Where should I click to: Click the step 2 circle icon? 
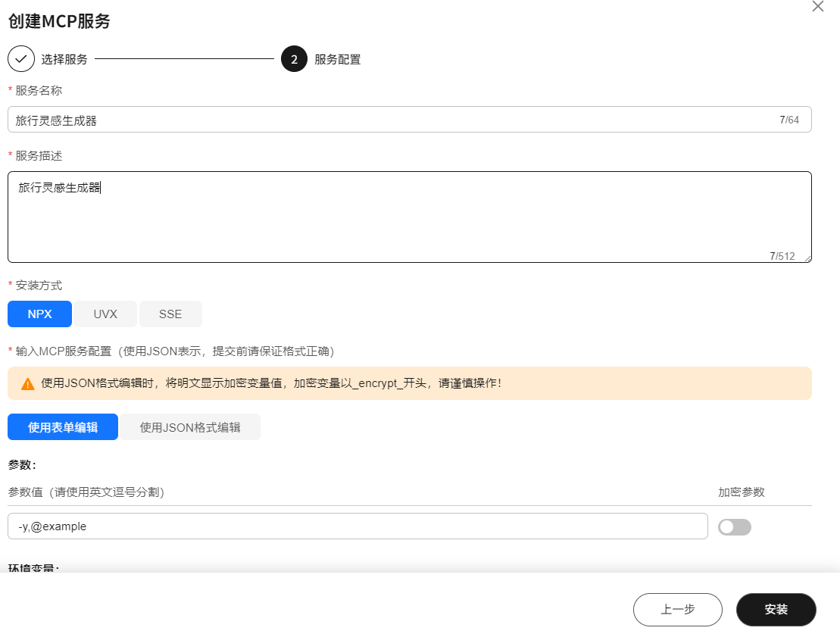(294, 59)
